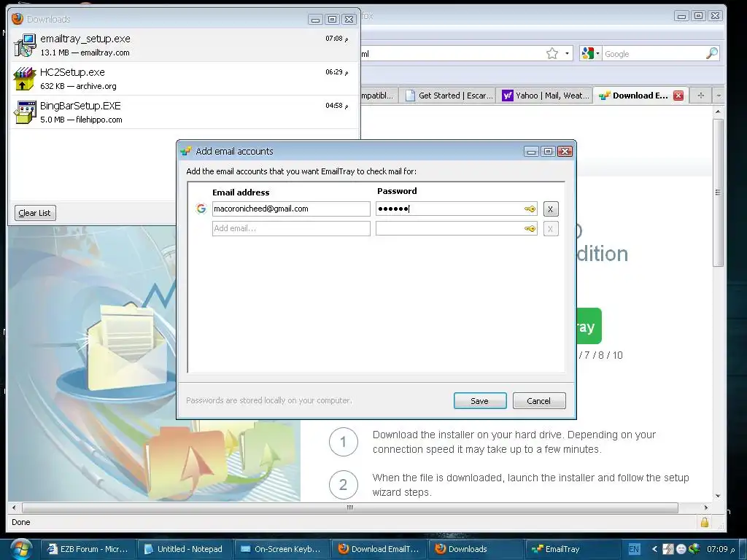Switch to the partially hidden 'mpatibl...' tab

coord(379,96)
